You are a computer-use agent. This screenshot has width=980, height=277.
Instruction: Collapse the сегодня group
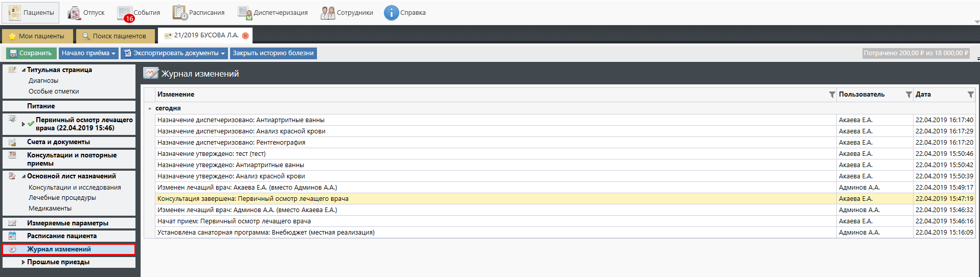[150, 108]
